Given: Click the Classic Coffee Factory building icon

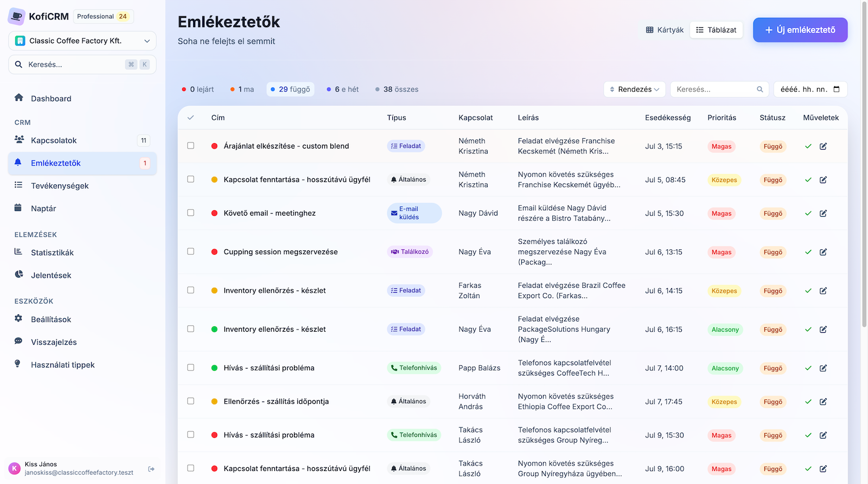Looking at the screenshot, I should tap(20, 41).
